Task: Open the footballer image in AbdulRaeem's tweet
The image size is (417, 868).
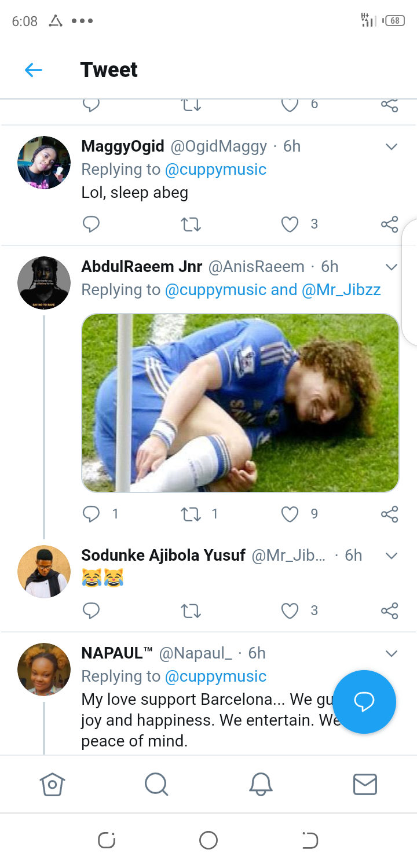Action: (x=240, y=403)
